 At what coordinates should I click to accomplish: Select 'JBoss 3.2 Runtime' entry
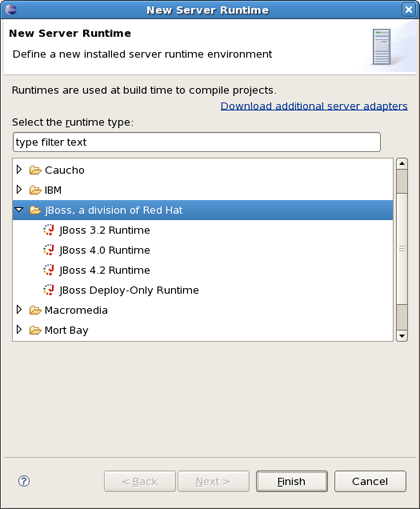(x=105, y=230)
